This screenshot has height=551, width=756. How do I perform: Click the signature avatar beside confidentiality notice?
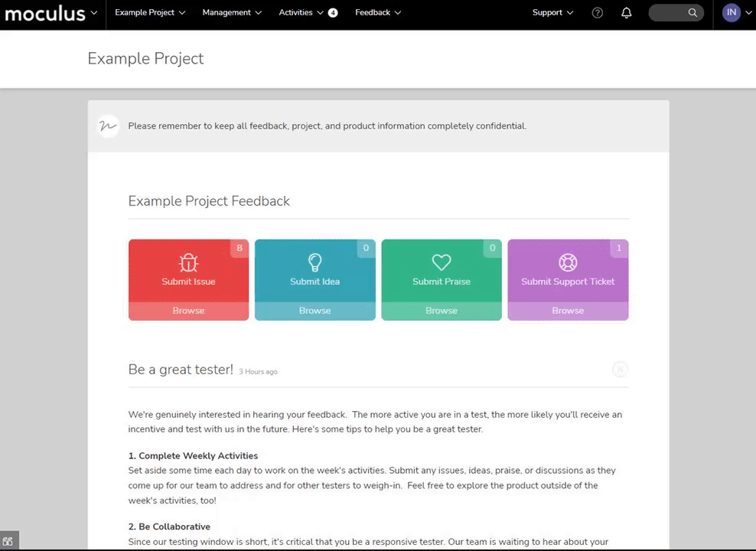(108, 126)
